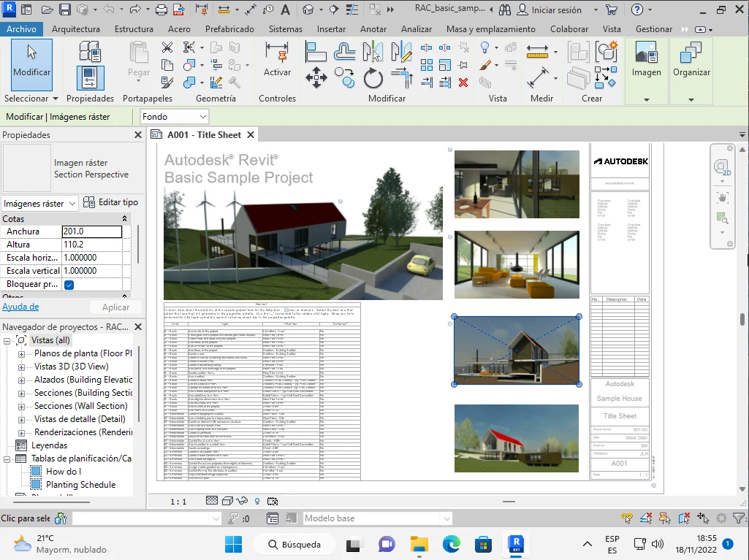This screenshot has height=560, width=749.
Task: Select the Scale tool icon
Action: [x=445, y=65]
